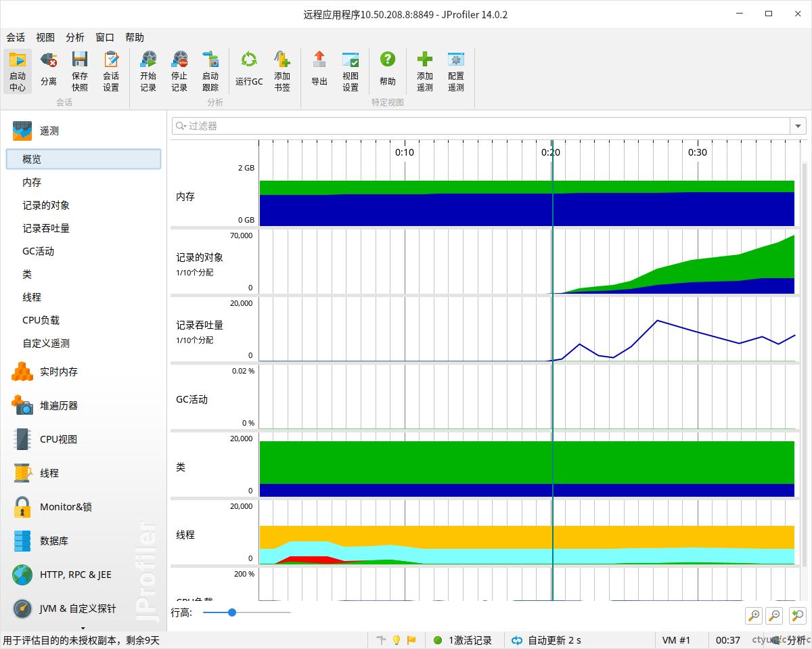Click the zoom in magnifier button
This screenshot has width=812, height=649.
pos(753,615)
